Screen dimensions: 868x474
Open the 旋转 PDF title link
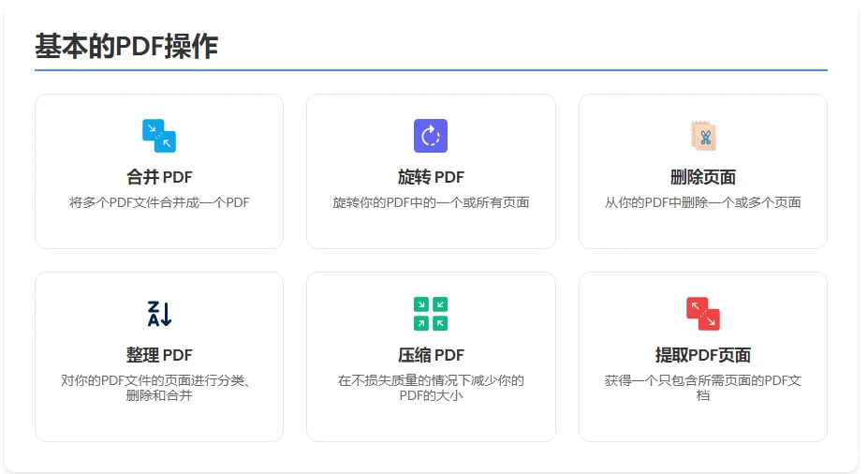pos(431,177)
